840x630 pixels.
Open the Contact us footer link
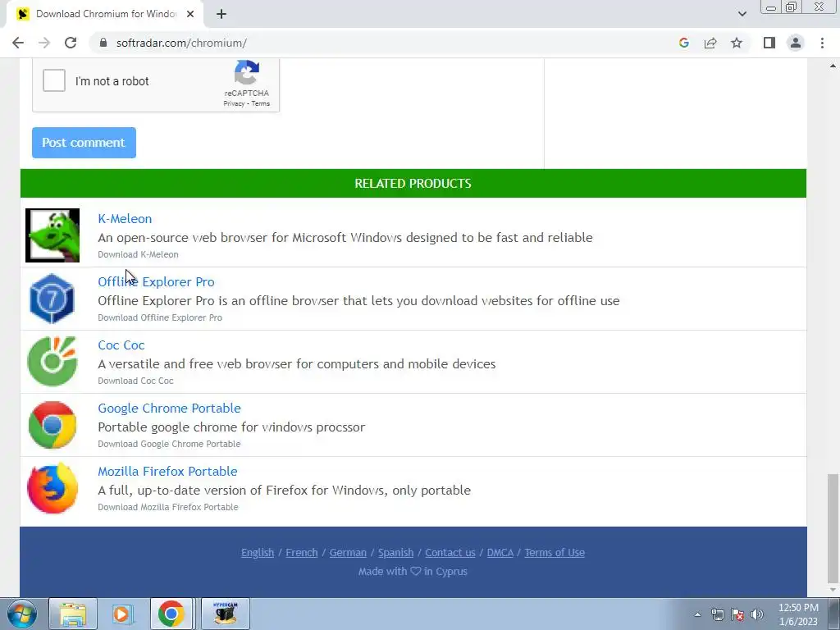450,552
